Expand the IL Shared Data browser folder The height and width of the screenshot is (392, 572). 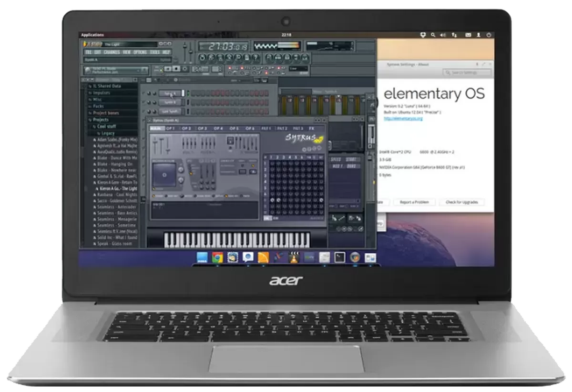pyautogui.click(x=107, y=86)
